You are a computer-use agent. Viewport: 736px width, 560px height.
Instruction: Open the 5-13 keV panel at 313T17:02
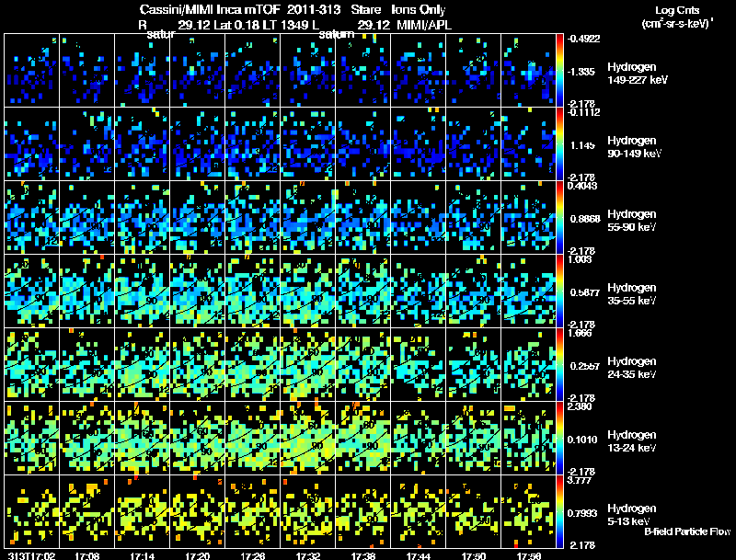coord(31,512)
